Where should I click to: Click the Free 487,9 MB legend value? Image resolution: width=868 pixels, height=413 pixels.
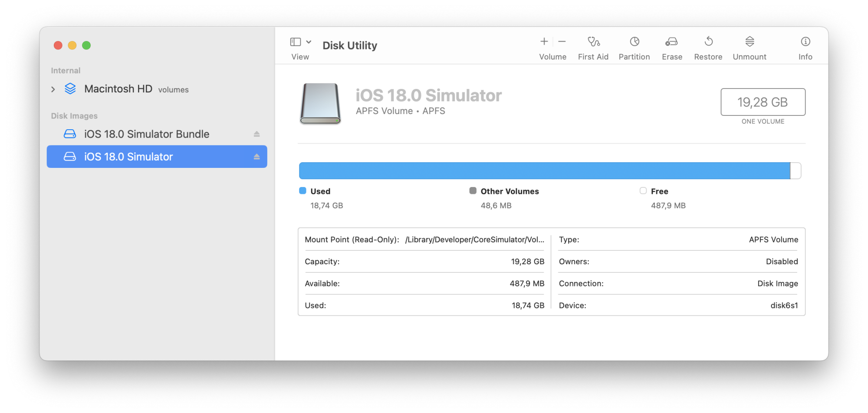coord(668,206)
